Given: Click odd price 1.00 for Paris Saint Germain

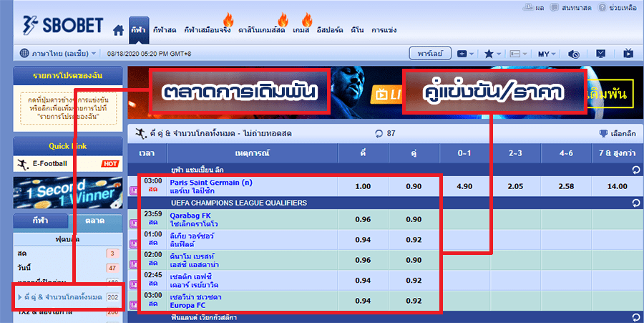Looking at the screenshot, I should pos(363,187).
